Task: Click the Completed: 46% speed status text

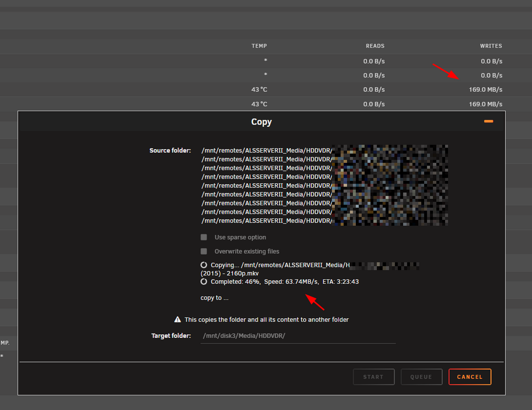Action: 285,282
